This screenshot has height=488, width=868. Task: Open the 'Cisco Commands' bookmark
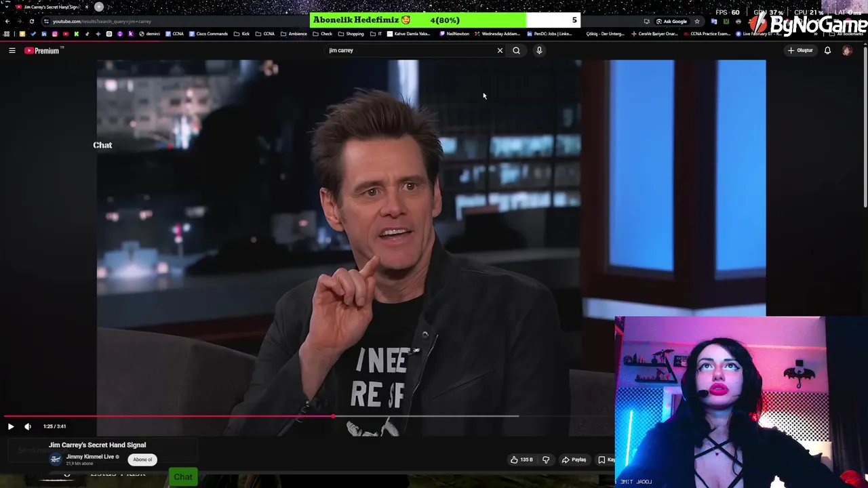coord(208,34)
